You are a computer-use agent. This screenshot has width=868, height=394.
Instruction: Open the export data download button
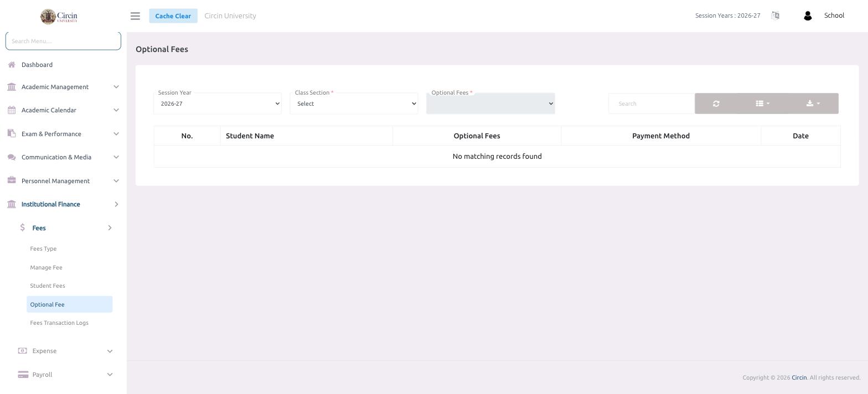click(x=813, y=103)
